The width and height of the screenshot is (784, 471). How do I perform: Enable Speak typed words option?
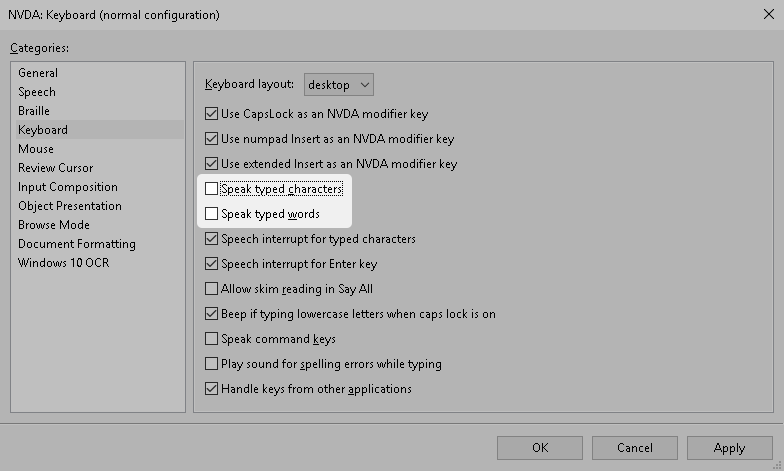[x=211, y=214]
